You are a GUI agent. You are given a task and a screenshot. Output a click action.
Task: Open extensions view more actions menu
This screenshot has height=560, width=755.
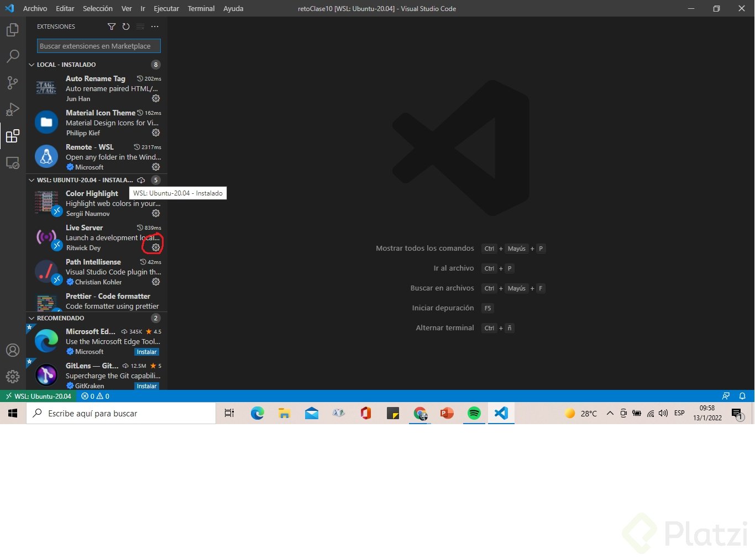[x=155, y=27]
